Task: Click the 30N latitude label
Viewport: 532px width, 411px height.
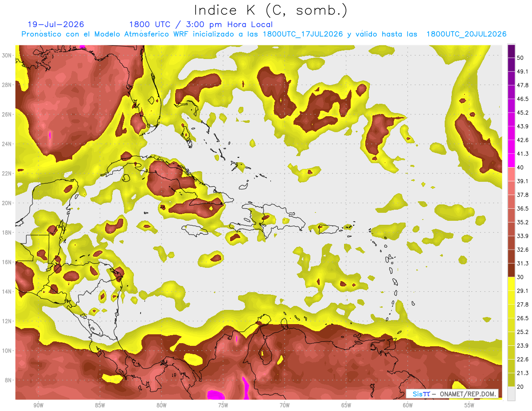Action: click(8, 55)
